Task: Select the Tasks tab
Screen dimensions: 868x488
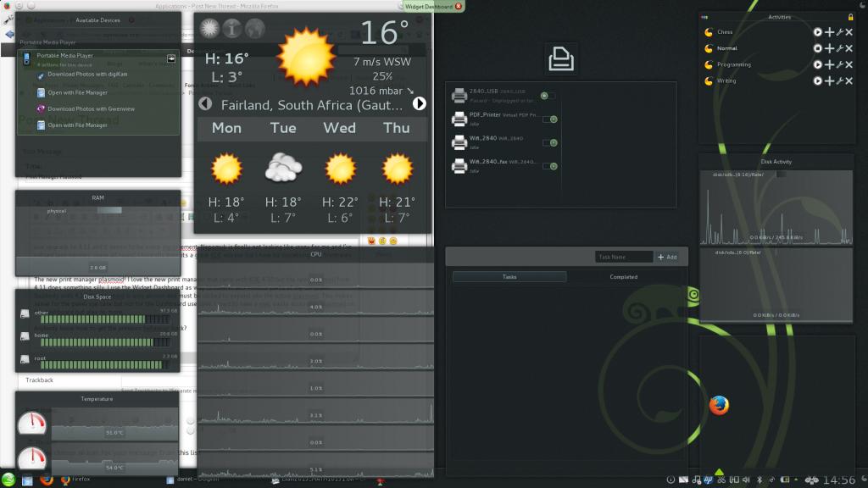Action: 509,277
